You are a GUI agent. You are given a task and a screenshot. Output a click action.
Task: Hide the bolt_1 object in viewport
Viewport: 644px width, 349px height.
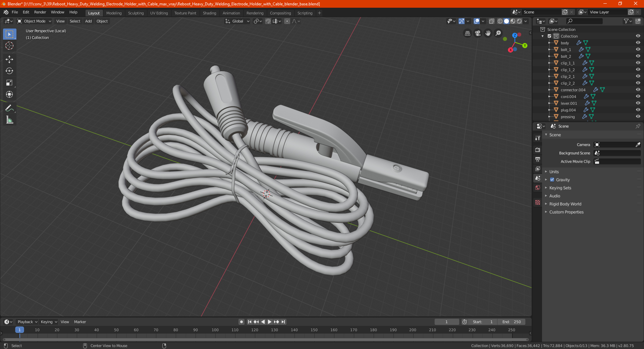point(638,50)
